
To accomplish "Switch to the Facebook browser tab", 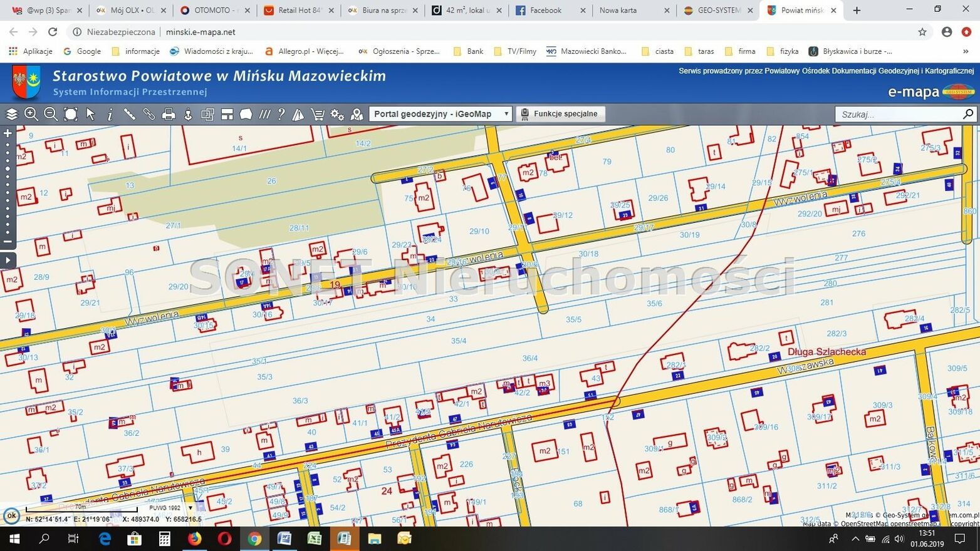I will [545, 10].
